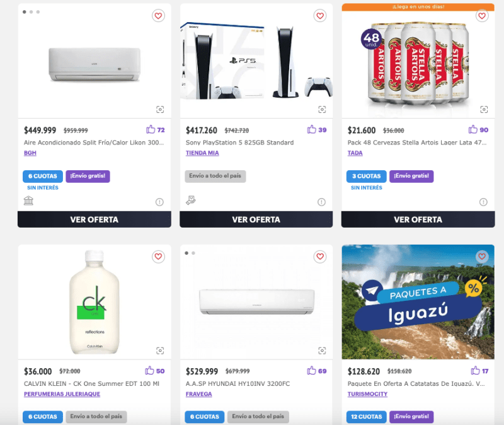Open the FRAVEGA store link

click(198, 394)
